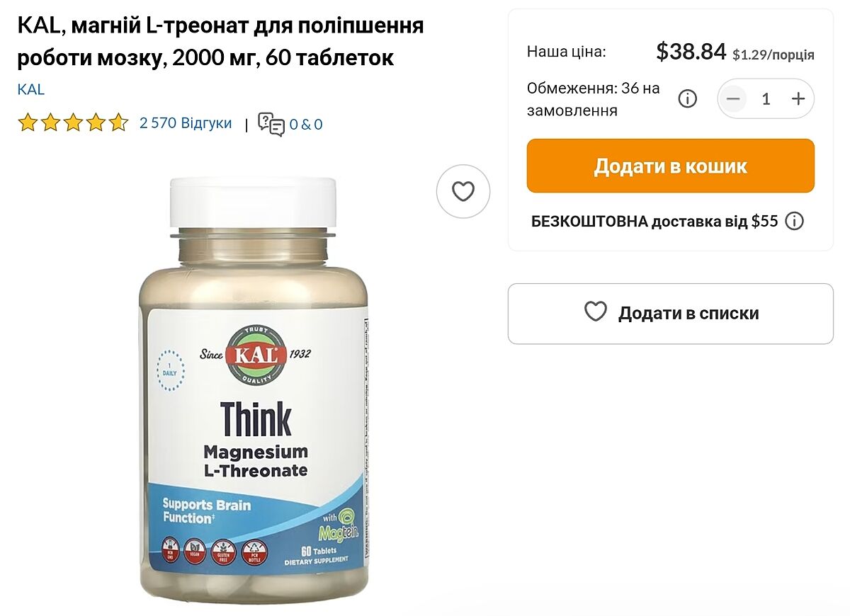The width and height of the screenshot is (850, 616).
Task: Click the product title heading
Action: pos(220,42)
